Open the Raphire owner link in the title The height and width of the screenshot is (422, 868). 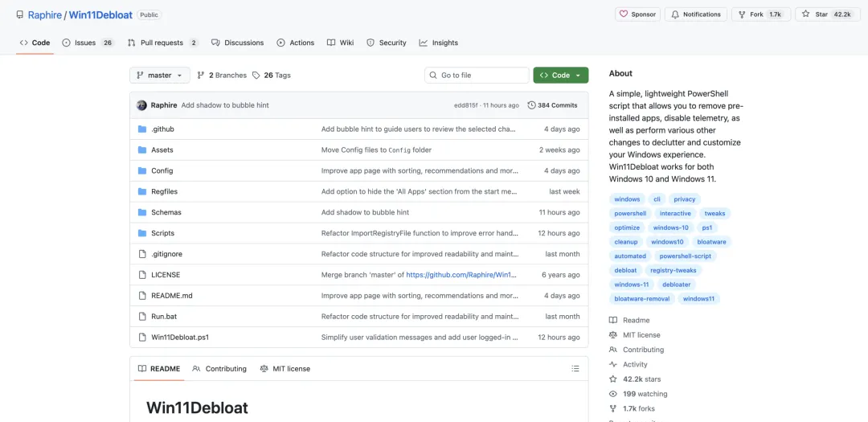(x=44, y=15)
